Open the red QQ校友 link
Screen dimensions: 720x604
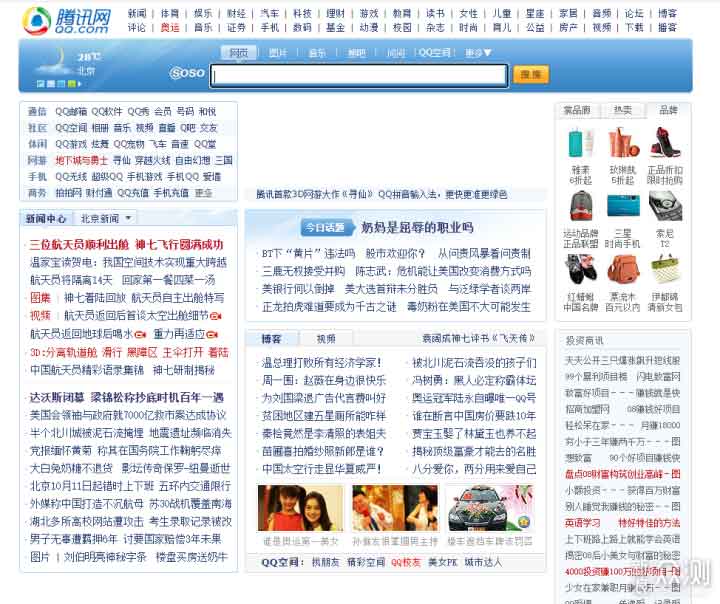pos(406,562)
